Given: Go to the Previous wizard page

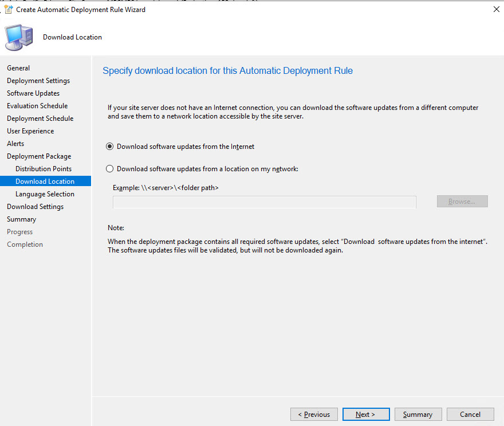Looking at the screenshot, I should pyautogui.click(x=314, y=415).
